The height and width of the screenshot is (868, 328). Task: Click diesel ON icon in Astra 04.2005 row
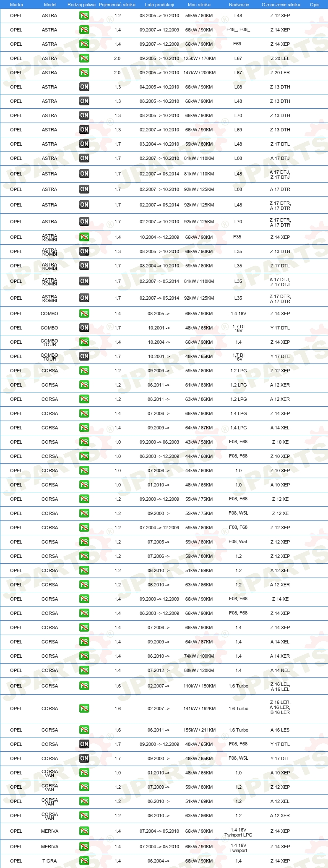click(x=84, y=87)
